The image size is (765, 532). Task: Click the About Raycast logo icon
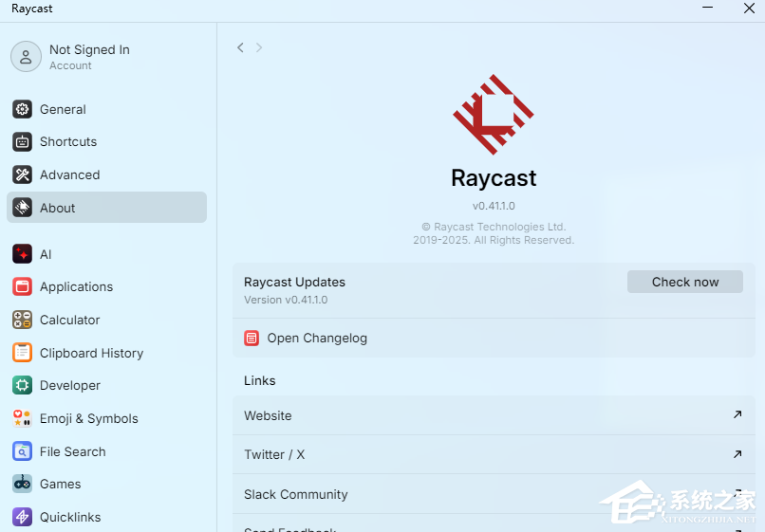23,208
